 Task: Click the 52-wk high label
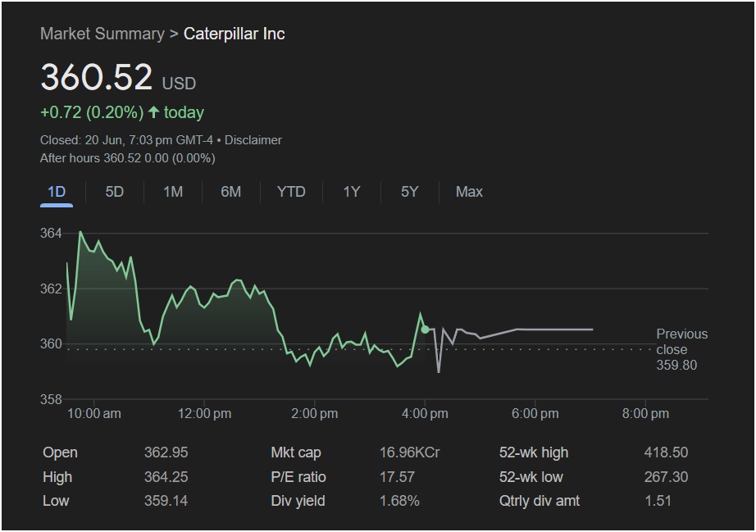click(534, 452)
